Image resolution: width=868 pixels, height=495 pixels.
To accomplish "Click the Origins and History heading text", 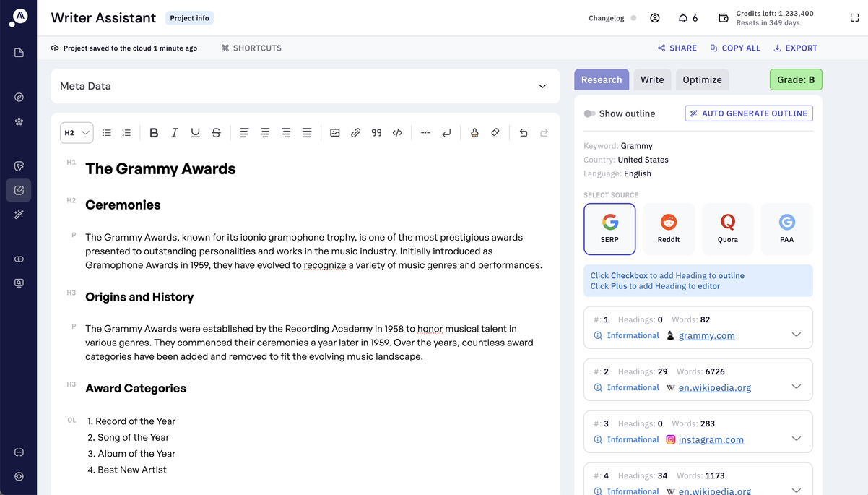I will [x=139, y=297].
